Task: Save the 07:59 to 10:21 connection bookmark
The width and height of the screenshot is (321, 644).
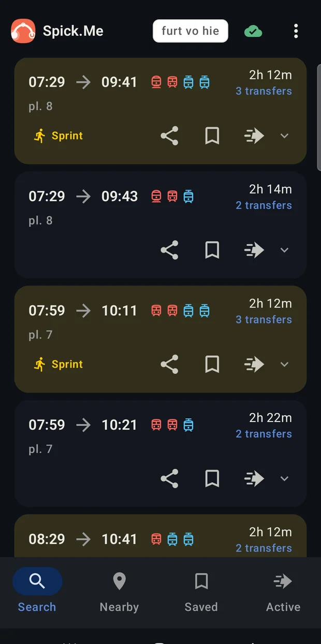Action: tap(212, 478)
